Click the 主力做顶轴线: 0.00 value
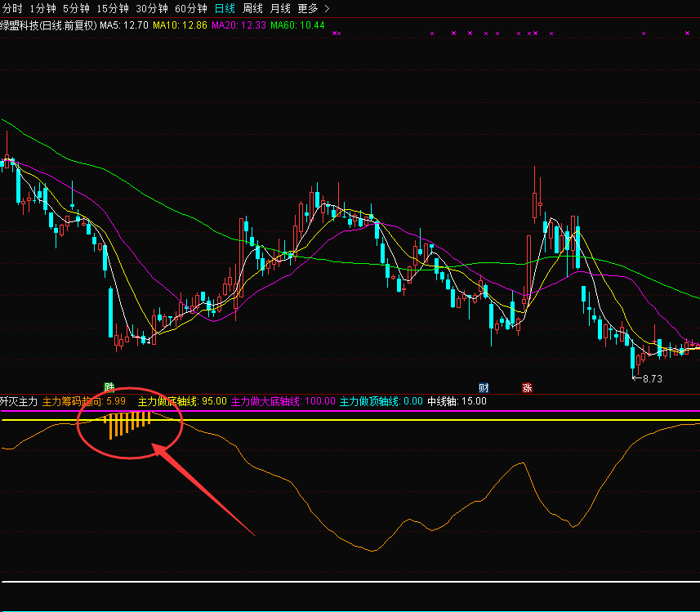700x612 pixels. [381, 401]
